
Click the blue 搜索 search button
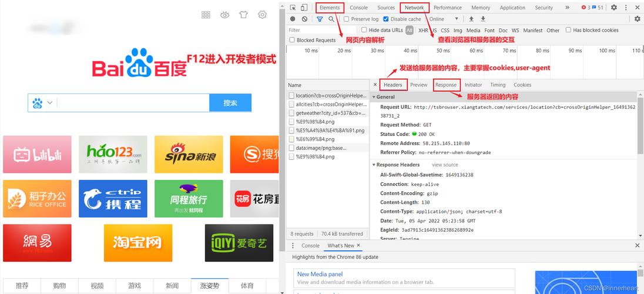click(230, 103)
